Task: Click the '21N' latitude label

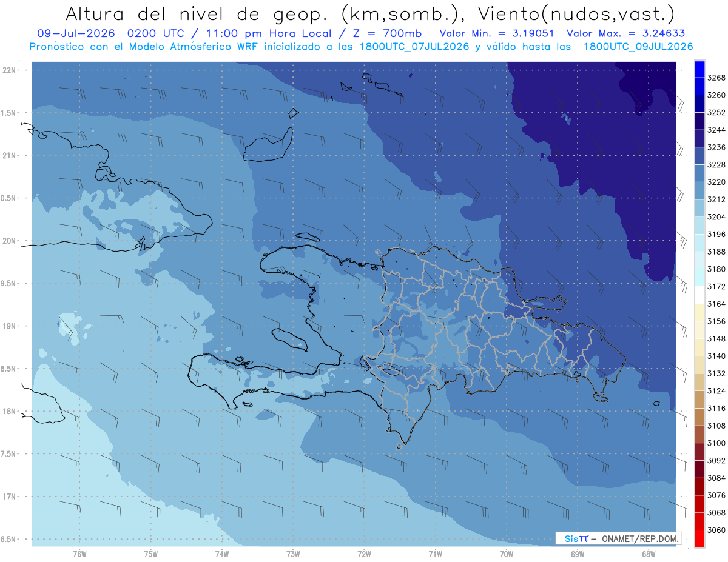Action: click(x=10, y=156)
